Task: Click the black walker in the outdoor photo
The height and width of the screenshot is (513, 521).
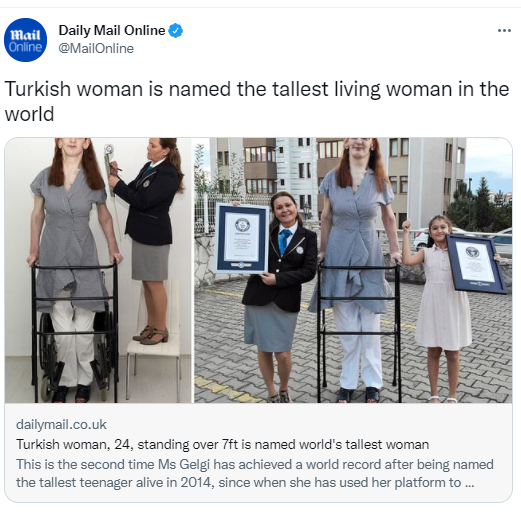Action: click(x=358, y=332)
